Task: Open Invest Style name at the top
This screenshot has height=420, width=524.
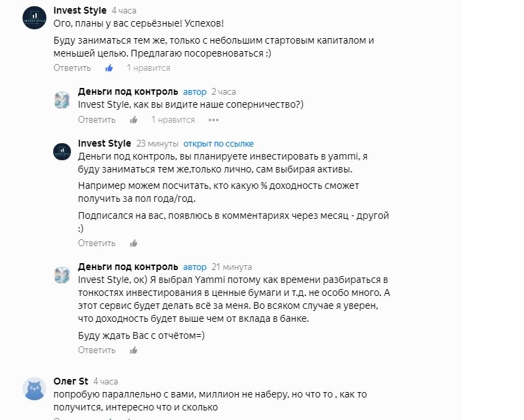Action: pos(80,10)
